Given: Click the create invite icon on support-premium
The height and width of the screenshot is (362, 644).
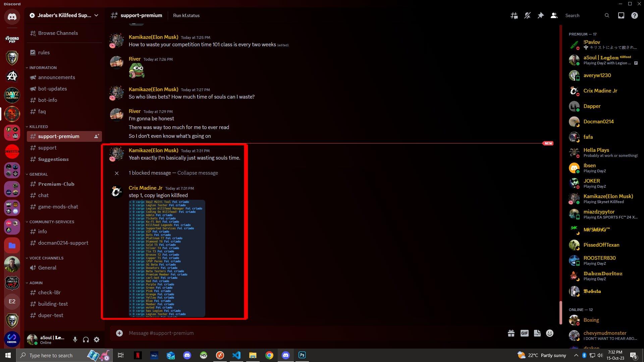Looking at the screenshot, I should click(97, 136).
